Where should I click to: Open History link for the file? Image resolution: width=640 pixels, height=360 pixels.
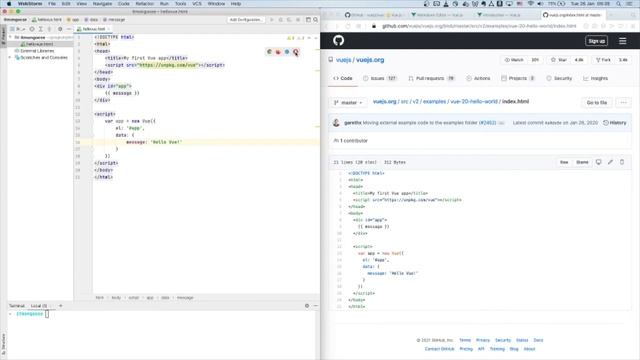(615, 122)
